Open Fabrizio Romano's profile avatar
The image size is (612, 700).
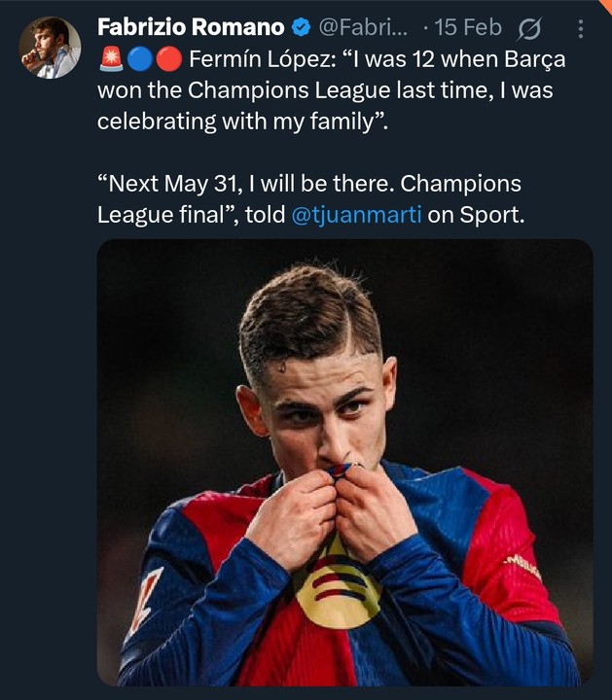(x=50, y=48)
